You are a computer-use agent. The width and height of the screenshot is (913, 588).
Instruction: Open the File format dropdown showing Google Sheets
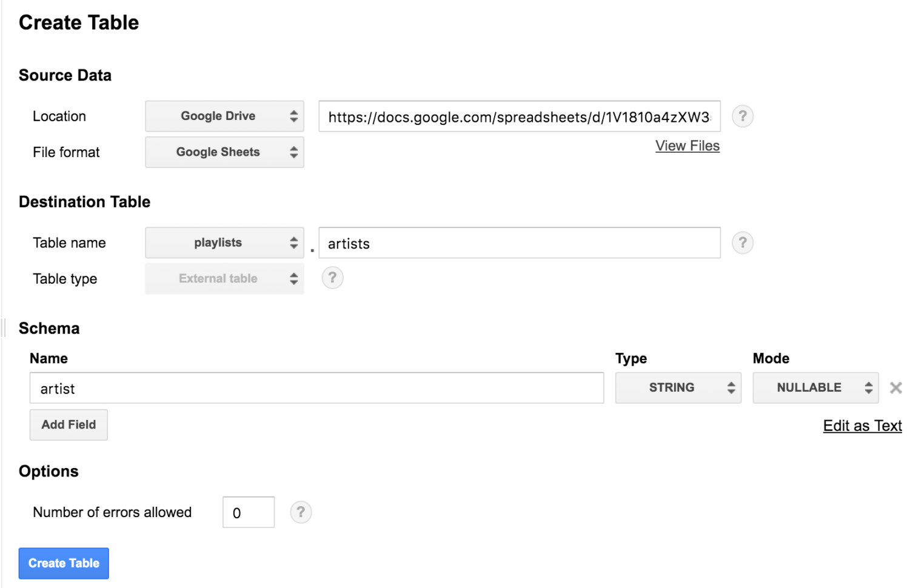(224, 152)
